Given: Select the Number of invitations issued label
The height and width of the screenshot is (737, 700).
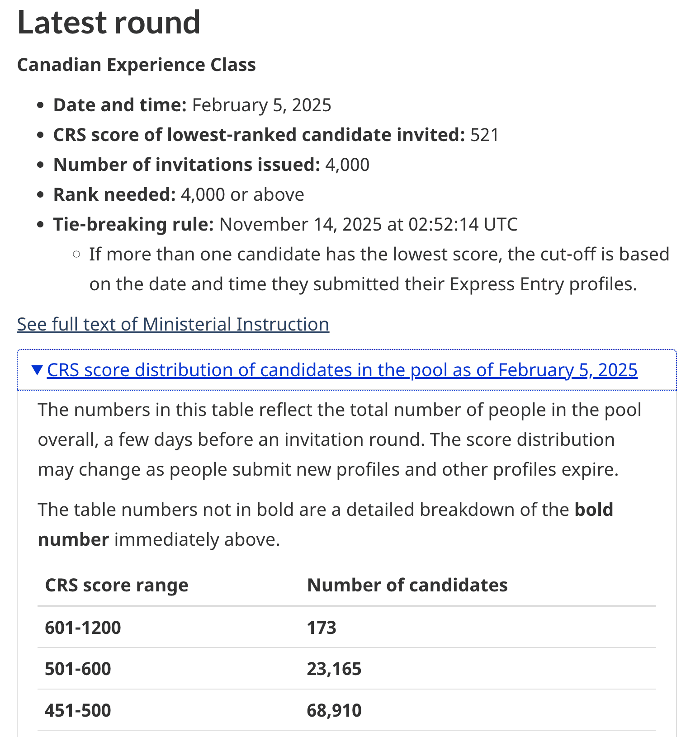Looking at the screenshot, I should coord(187,165).
